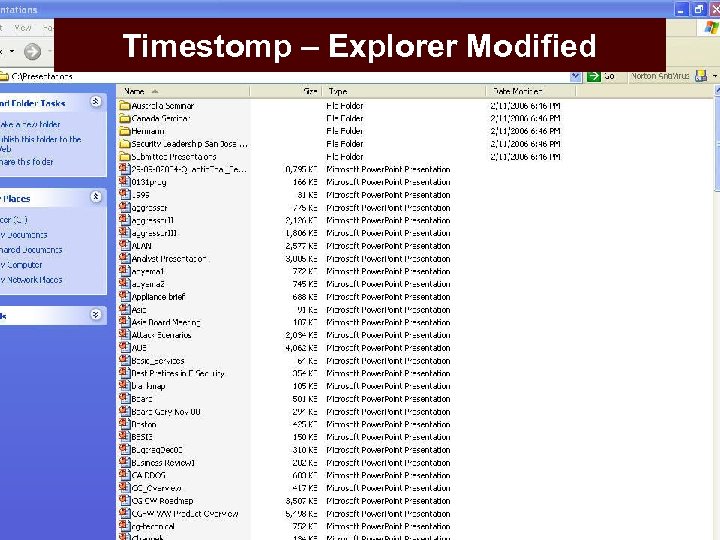Click the 1,806 KB size cell
The width and height of the screenshot is (720, 540).
pyautogui.click(x=301, y=233)
